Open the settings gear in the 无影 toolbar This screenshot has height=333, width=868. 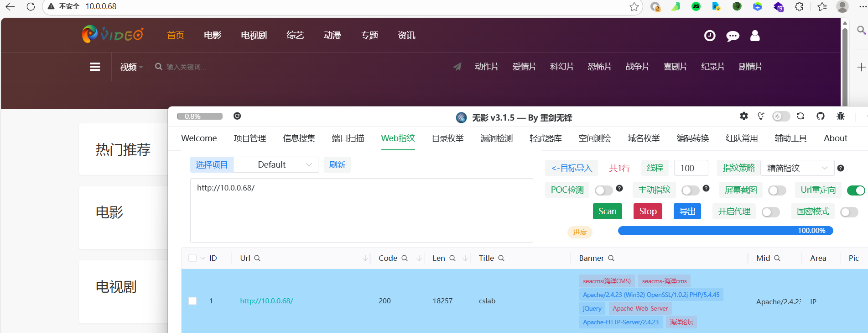[x=743, y=116]
